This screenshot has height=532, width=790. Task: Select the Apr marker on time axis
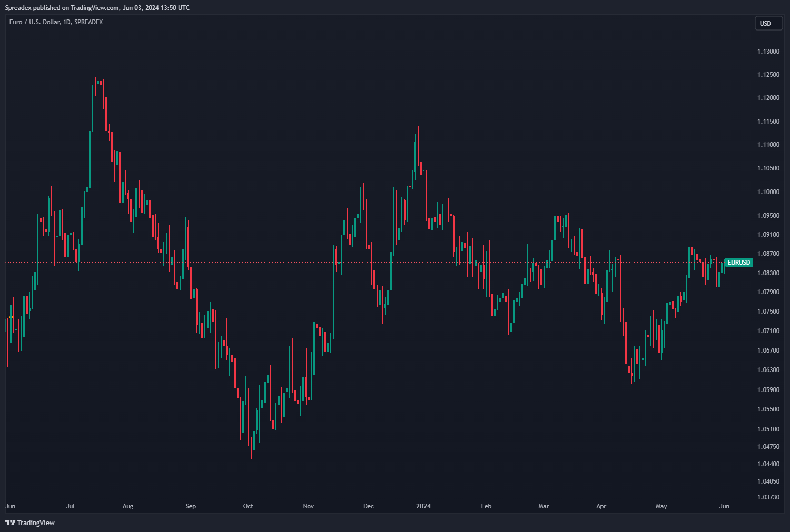601,506
